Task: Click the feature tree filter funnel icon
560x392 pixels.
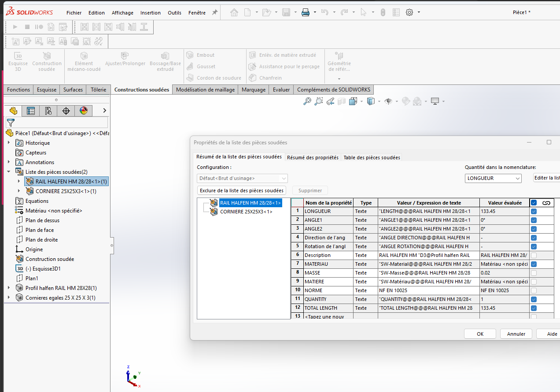Action: (x=11, y=123)
